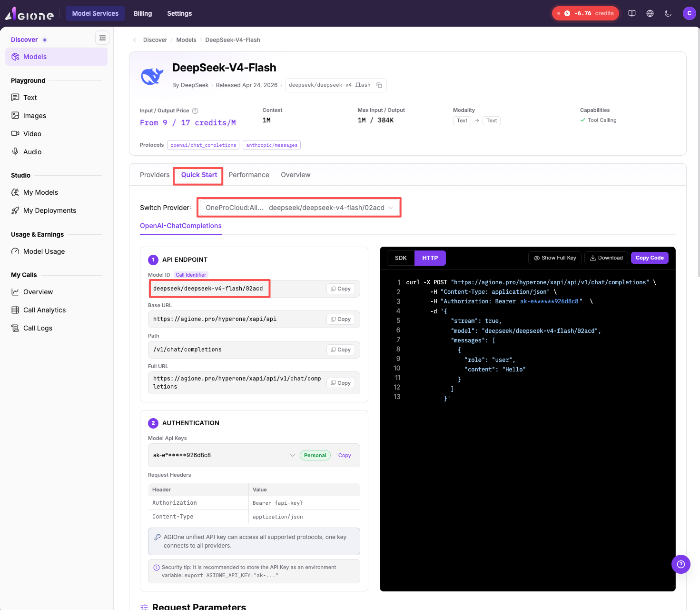Select the Quick Start tab
The image size is (700, 610).
(199, 175)
